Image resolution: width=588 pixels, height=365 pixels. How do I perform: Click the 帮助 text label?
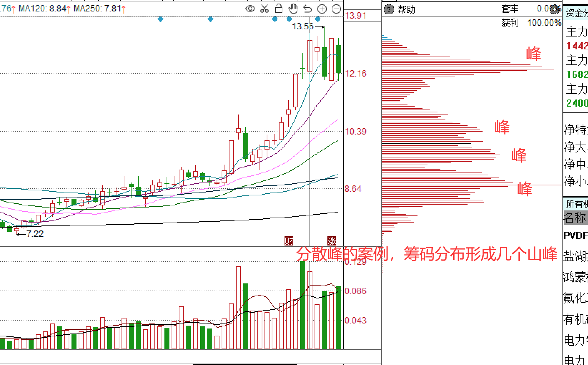(x=406, y=9)
